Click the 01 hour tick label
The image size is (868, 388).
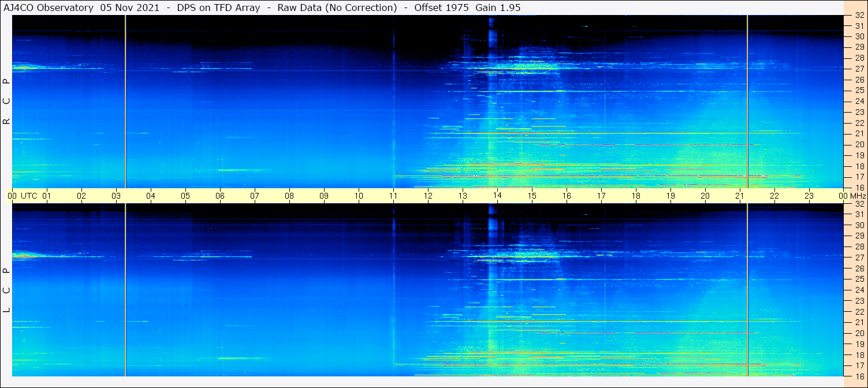point(47,196)
